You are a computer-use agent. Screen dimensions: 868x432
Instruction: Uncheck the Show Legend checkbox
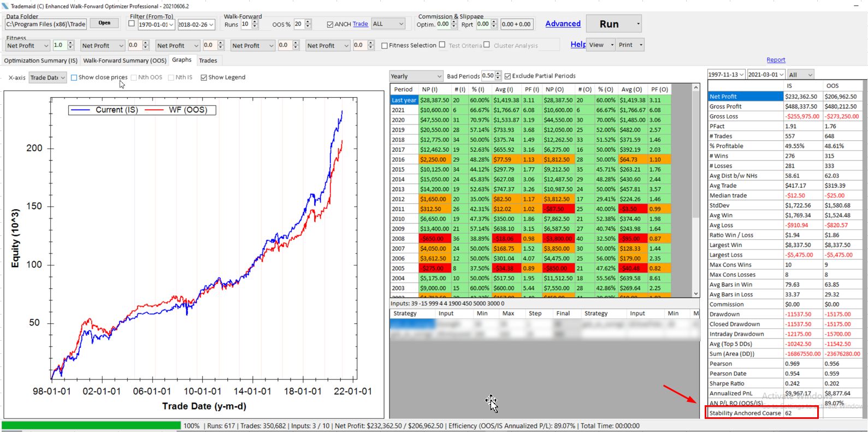[x=204, y=78]
